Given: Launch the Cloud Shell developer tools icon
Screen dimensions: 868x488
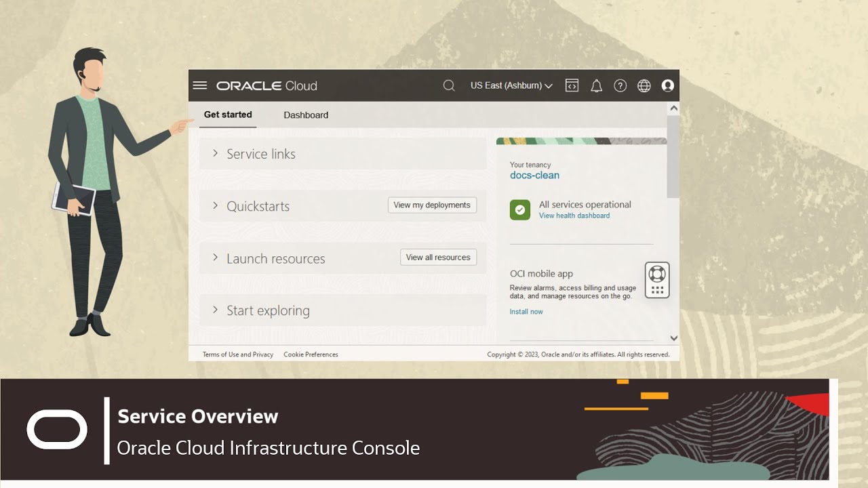Looking at the screenshot, I should 572,85.
